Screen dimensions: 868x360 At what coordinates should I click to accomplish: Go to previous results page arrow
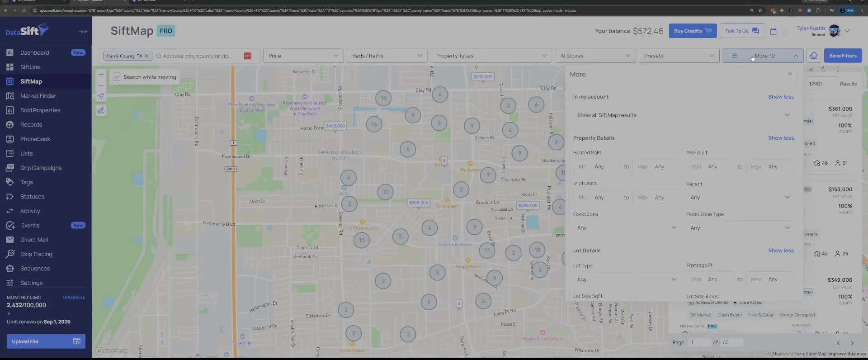[x=838, y=343]
